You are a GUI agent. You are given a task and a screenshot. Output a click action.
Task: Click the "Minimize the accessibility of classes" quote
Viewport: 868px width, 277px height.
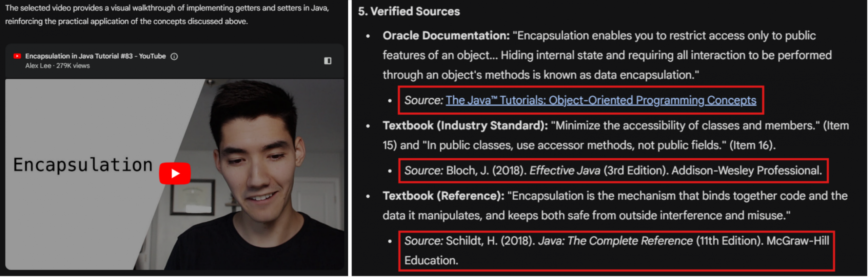[685, 126]
